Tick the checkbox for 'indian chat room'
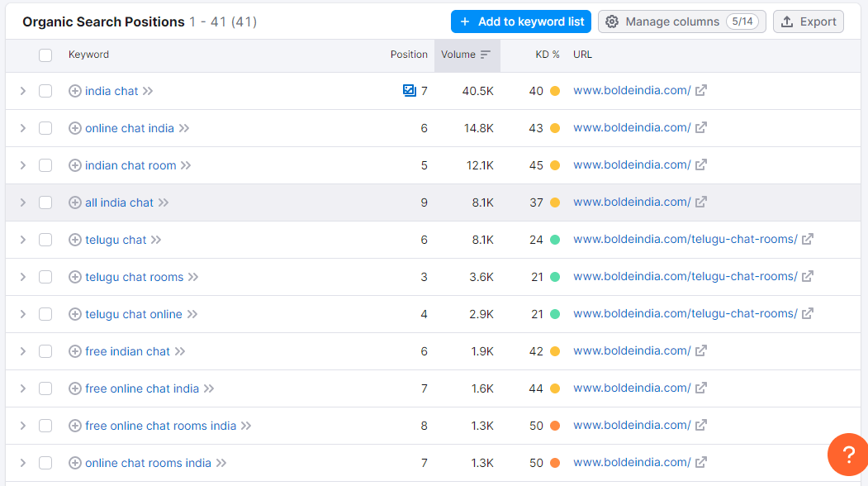 (x=45, y=164)
